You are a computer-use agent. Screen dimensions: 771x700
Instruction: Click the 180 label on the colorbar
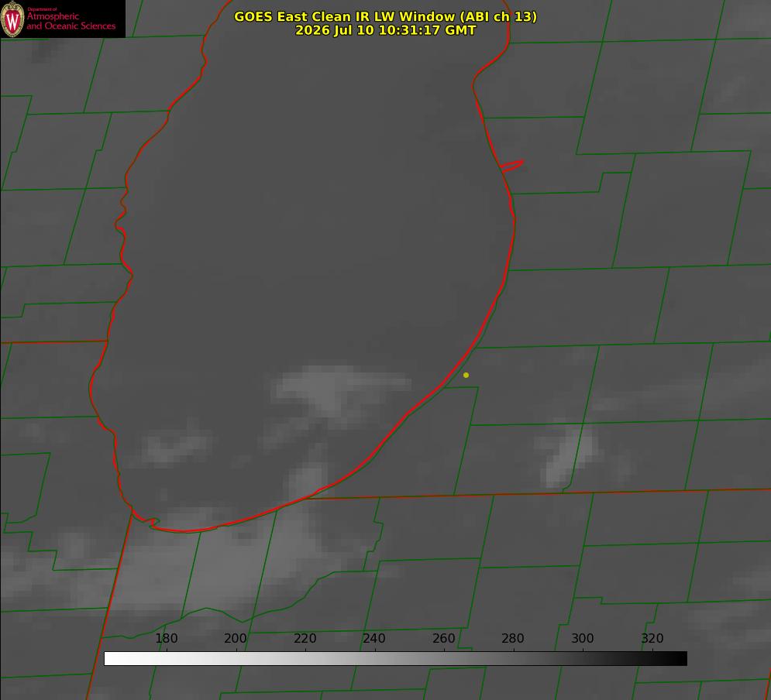click(x=166, y=638)
